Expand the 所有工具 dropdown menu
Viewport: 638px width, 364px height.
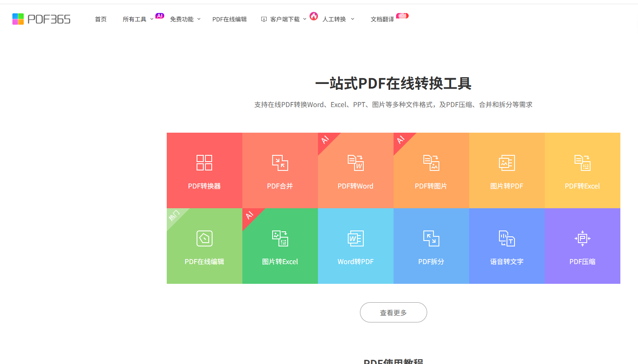pyautogui.click(x=138, y=19)
